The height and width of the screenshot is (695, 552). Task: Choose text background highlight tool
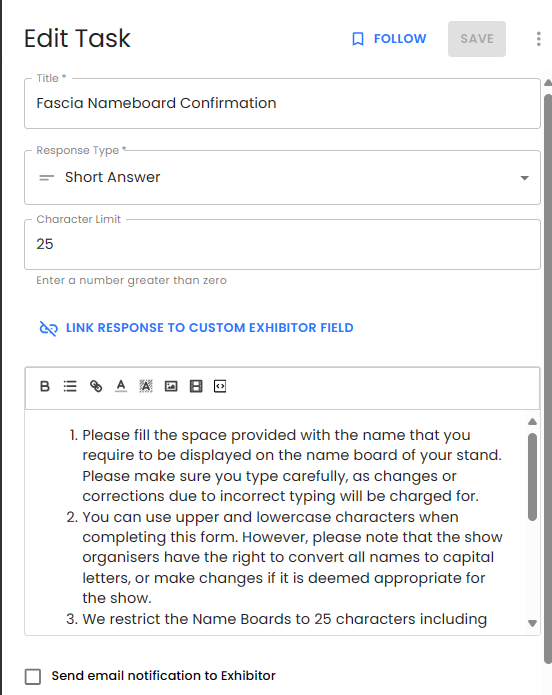point(146,387)
